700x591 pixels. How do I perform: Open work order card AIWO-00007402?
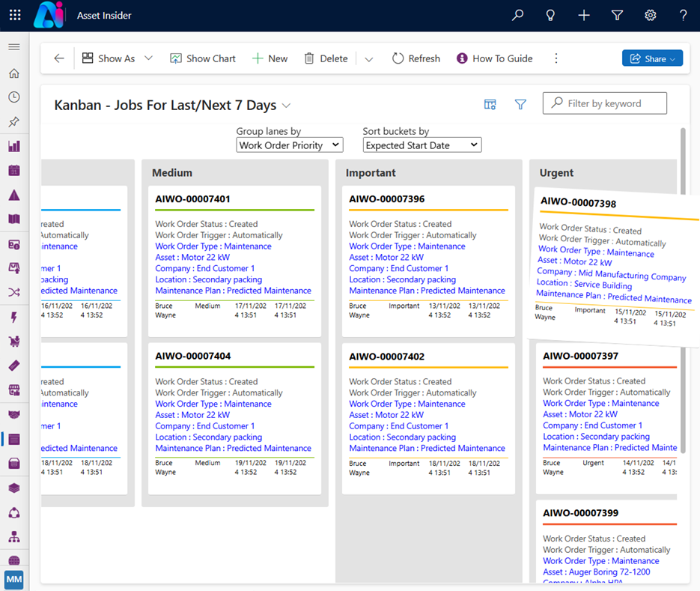[x=428, y=419]
